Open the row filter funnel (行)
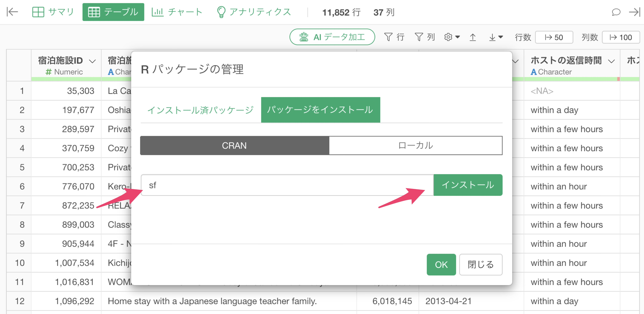The image size is (644, 314). click(394, 37)
